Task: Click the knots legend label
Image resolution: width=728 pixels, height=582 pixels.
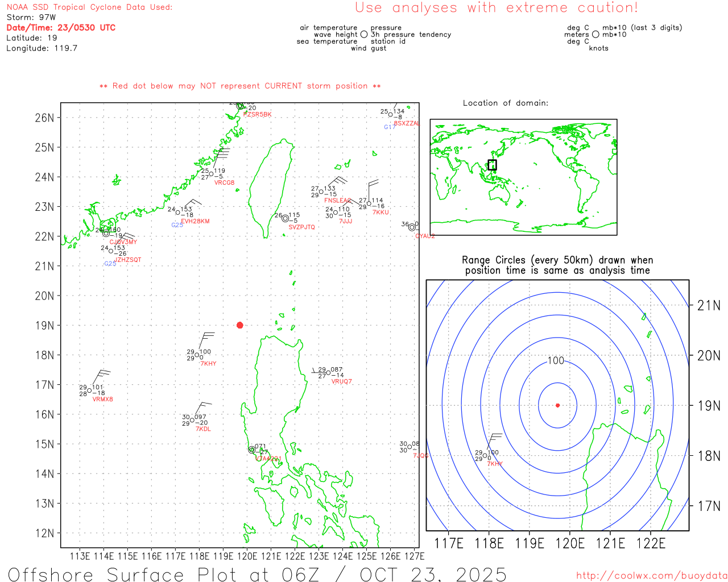Action: (599, 48)
